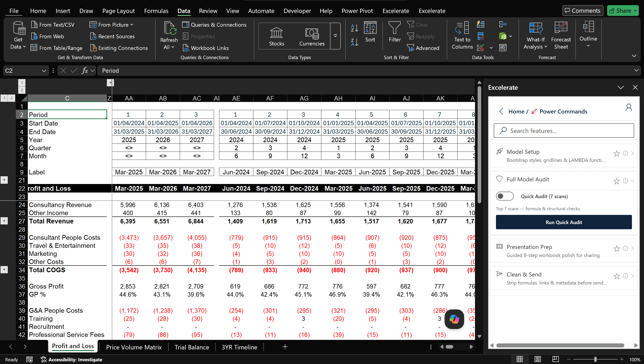Open the Trial Balance sheet
This screenshot has width=644, height=364.
[192, 347]
